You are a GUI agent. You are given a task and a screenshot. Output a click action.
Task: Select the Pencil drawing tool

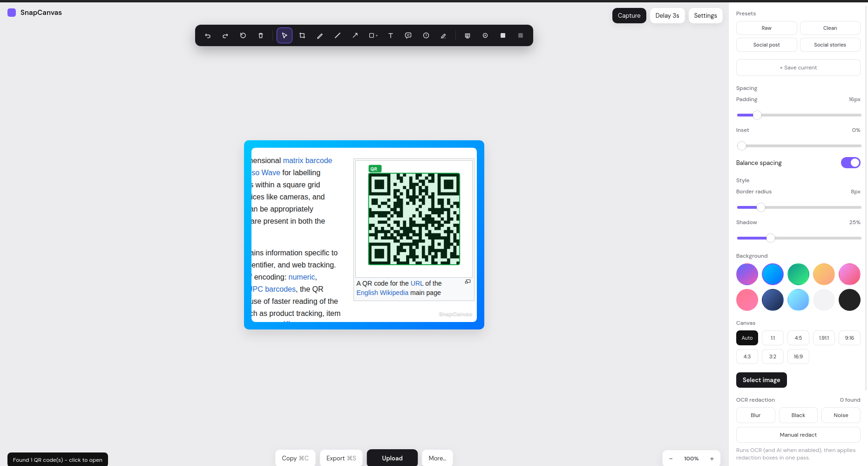(x=320, y=35)
